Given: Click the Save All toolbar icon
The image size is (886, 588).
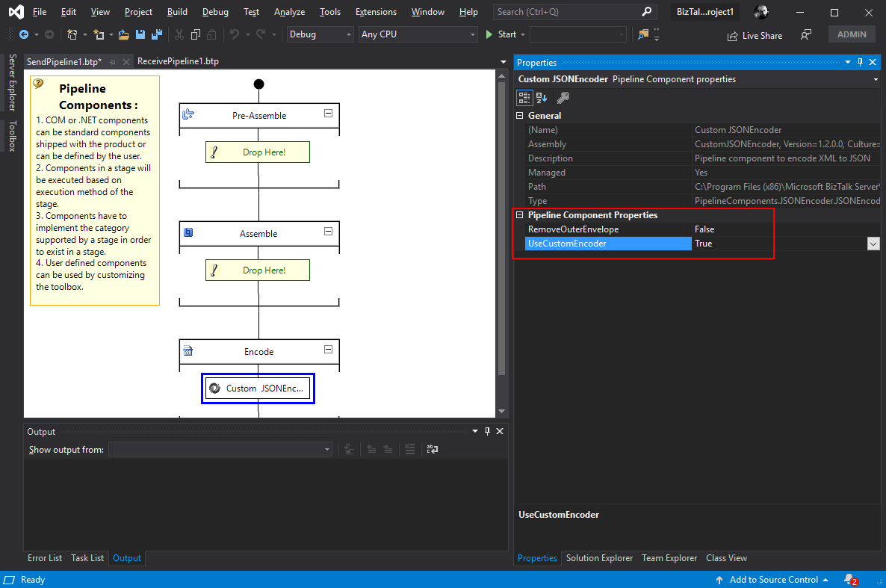Looking at the screenshot, I should (157, 34).
